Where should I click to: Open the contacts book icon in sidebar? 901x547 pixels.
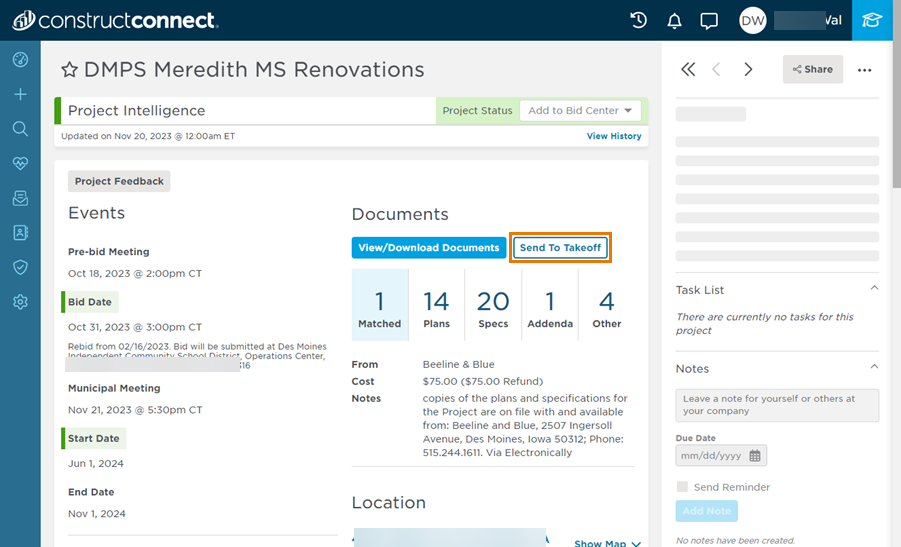click(x=20, y=233)
